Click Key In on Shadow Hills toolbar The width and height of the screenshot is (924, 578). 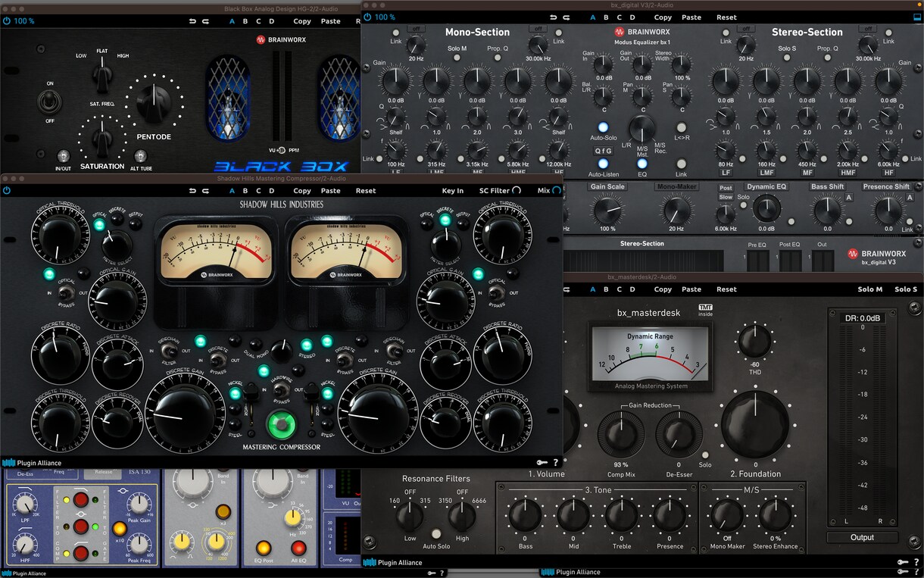(453, 191)
